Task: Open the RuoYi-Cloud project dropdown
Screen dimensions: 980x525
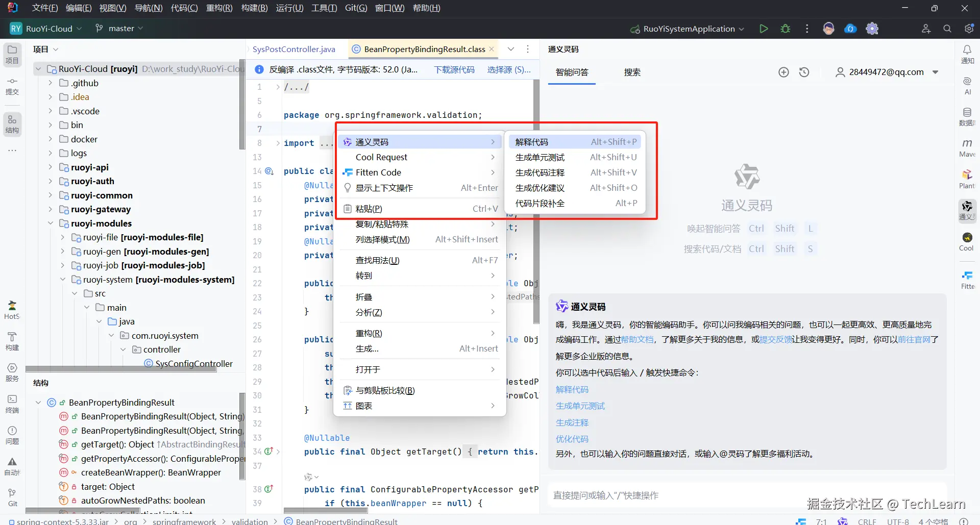Action: [46, 29]
